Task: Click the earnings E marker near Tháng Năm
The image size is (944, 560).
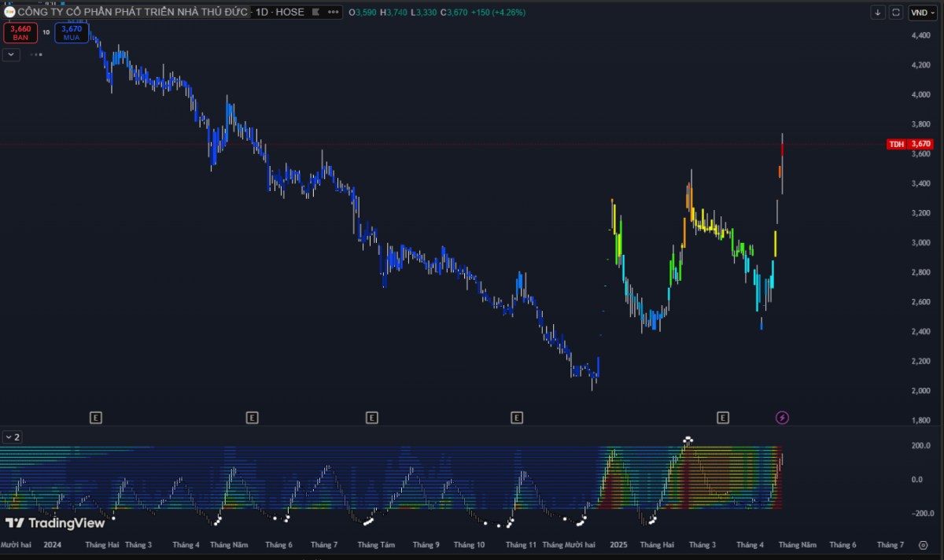Action: tap(252, 418)
